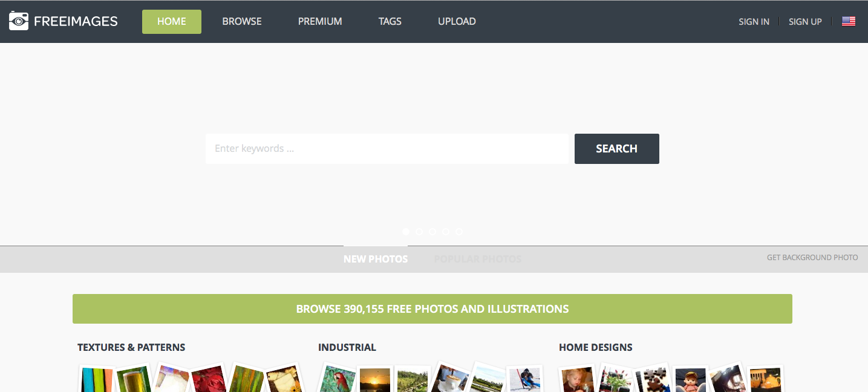Select the third carousel slide dot

(432, 232)
